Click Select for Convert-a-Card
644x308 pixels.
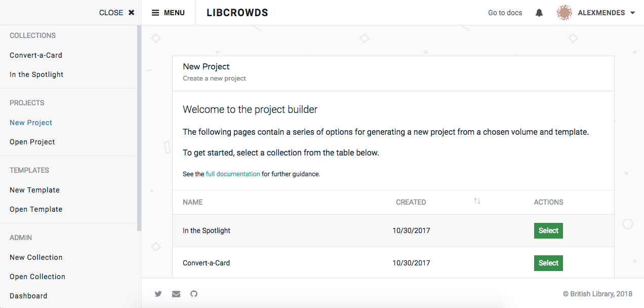tap(548, 263)
